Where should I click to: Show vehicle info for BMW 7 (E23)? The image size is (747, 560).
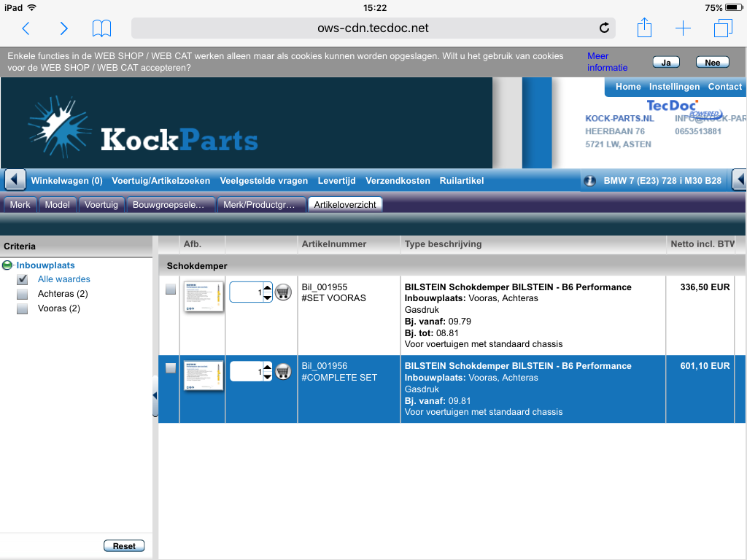tap(589, 181)
